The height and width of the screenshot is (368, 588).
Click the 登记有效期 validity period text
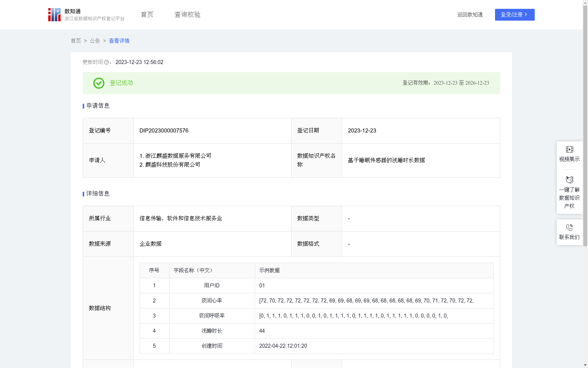tap(446, 83)
